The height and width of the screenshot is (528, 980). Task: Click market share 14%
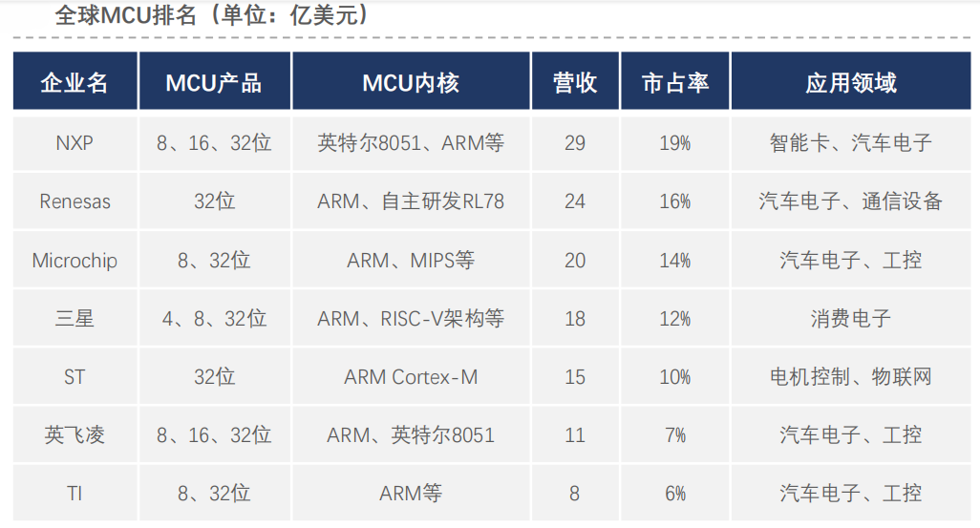point(675,260)
